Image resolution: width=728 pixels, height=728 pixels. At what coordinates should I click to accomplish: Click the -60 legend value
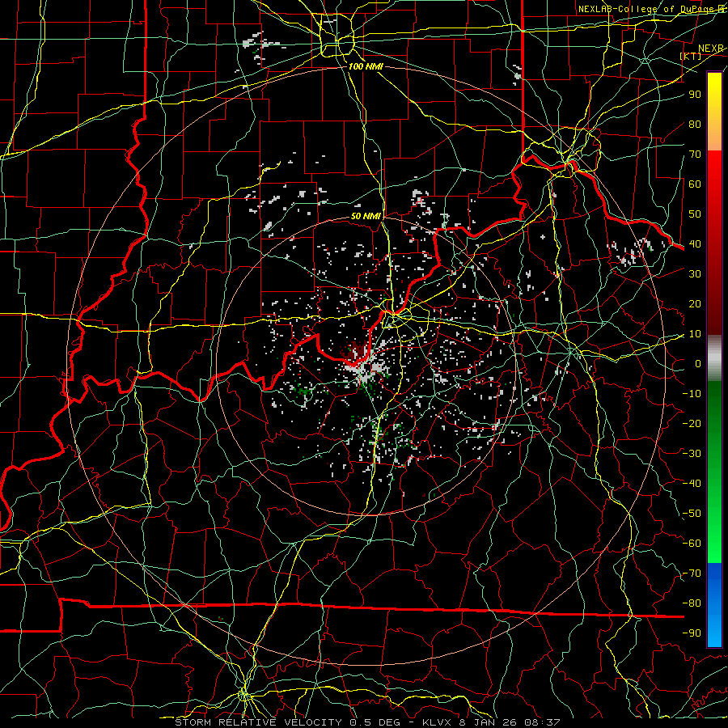[x=692, y=544]
